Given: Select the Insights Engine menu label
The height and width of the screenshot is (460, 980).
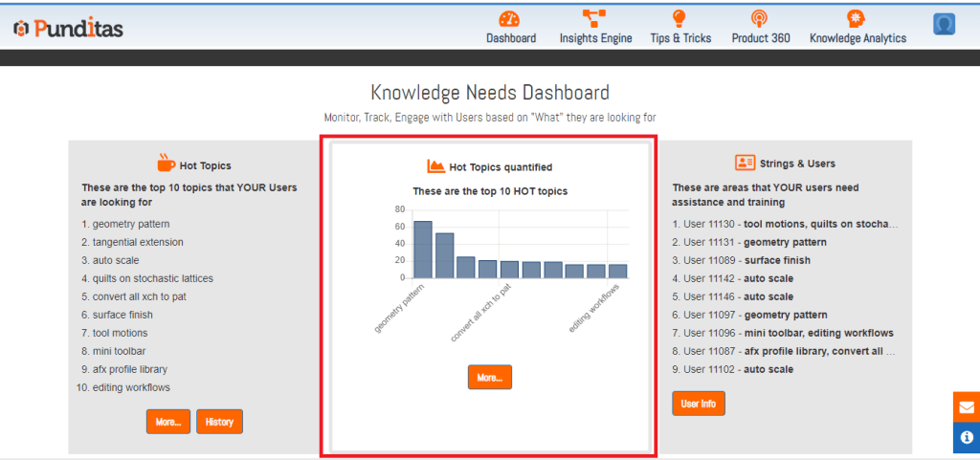Looking at the screenshot, I should coord(595,38).
